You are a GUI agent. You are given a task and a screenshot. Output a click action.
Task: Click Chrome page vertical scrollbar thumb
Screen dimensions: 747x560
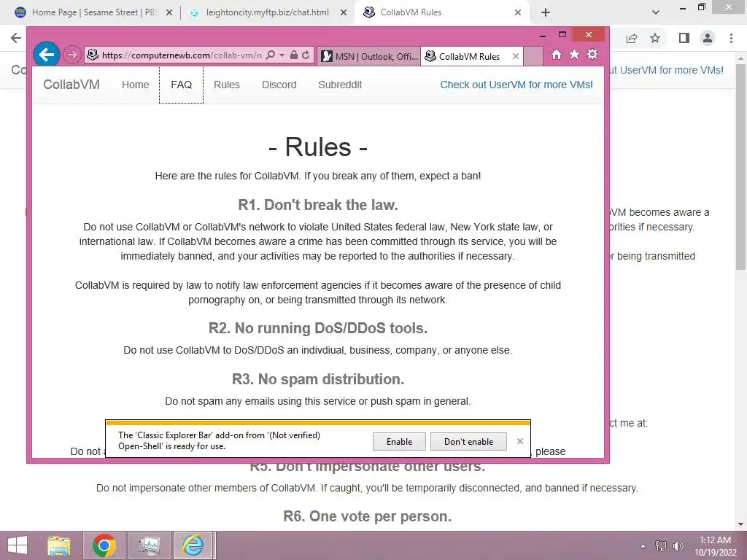741,167
